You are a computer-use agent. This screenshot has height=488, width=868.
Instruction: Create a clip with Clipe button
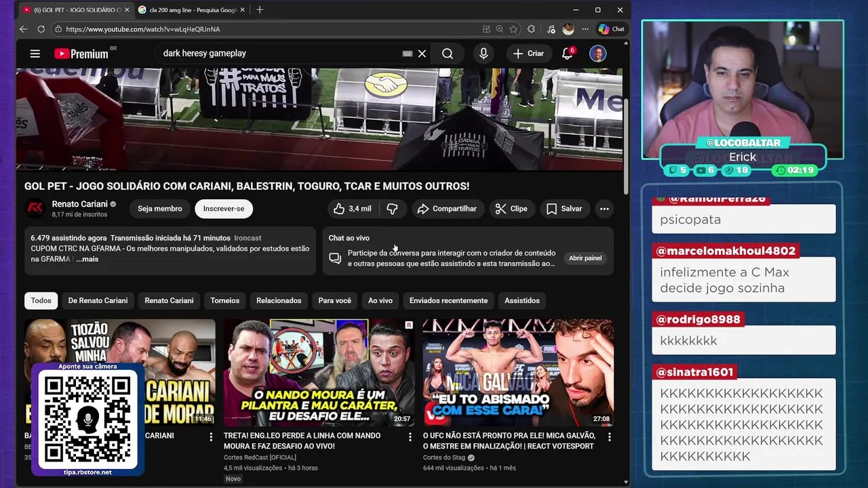[x=511, y=209]
